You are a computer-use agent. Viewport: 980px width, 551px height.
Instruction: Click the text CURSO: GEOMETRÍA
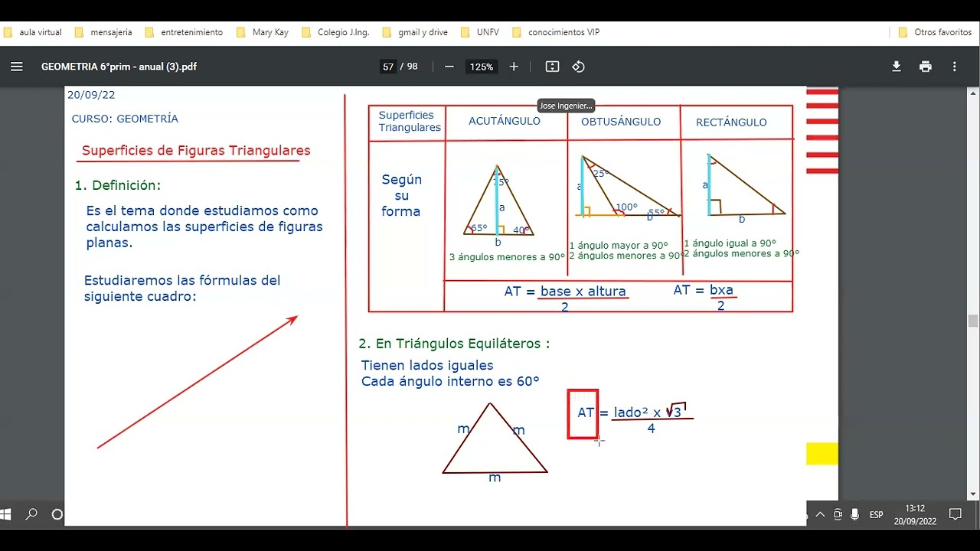coord(125,119)
